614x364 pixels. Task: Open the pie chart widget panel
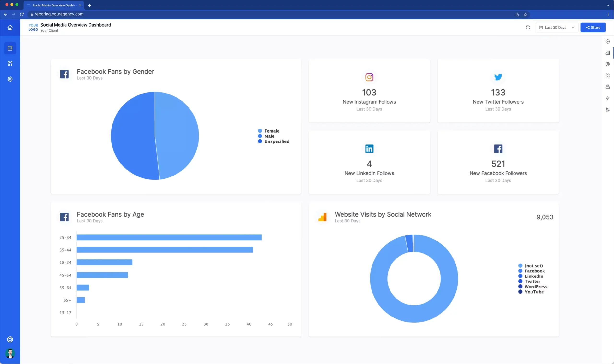click(608, 64)
